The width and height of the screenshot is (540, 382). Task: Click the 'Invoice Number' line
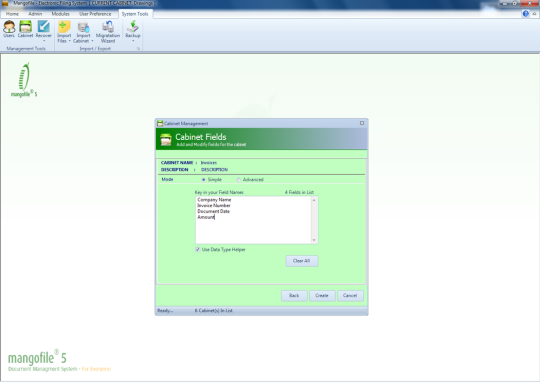click(x=214, y=206)
